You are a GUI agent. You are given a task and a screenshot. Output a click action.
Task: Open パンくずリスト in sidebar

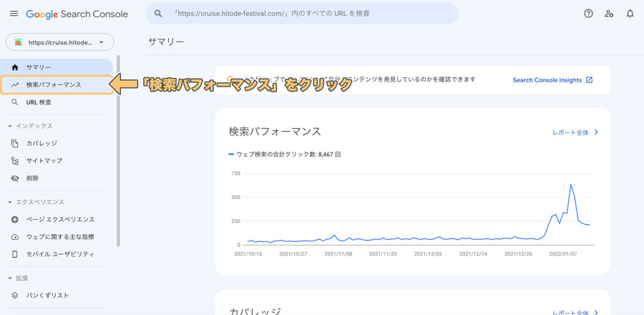click(57, 295)
